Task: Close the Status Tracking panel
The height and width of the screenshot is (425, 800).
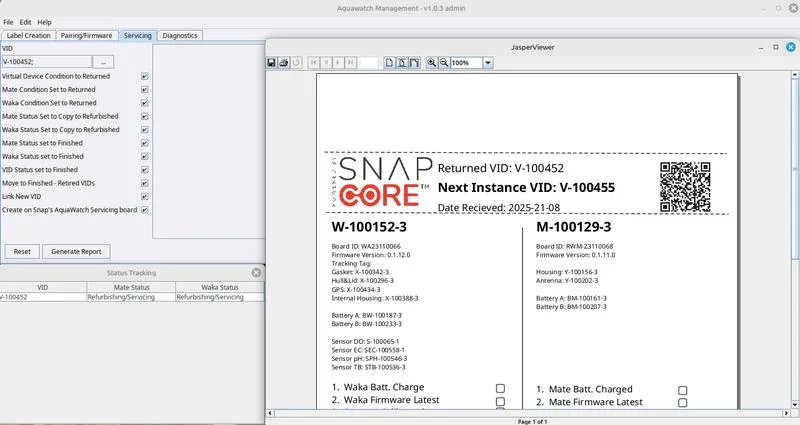Action: (256, 273)
